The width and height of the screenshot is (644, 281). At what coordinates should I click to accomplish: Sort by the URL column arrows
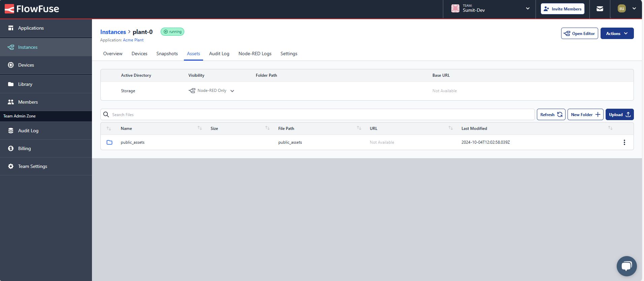coord(451,128)
